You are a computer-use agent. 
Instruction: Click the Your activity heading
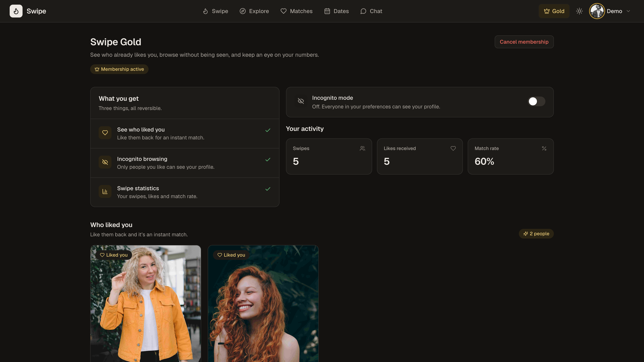(304, 129)
